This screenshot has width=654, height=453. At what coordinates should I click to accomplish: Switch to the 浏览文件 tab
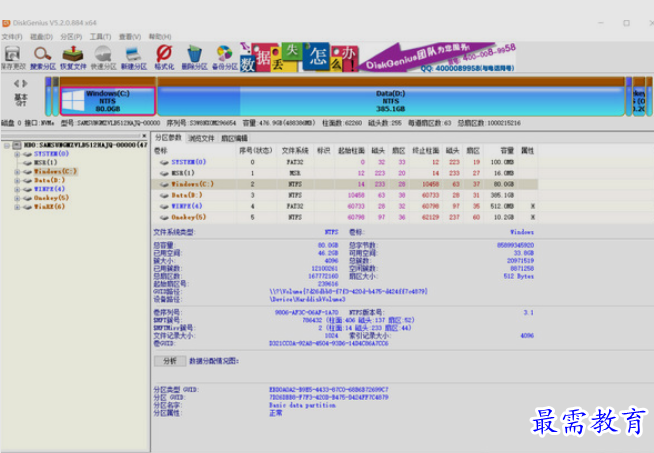201,138
